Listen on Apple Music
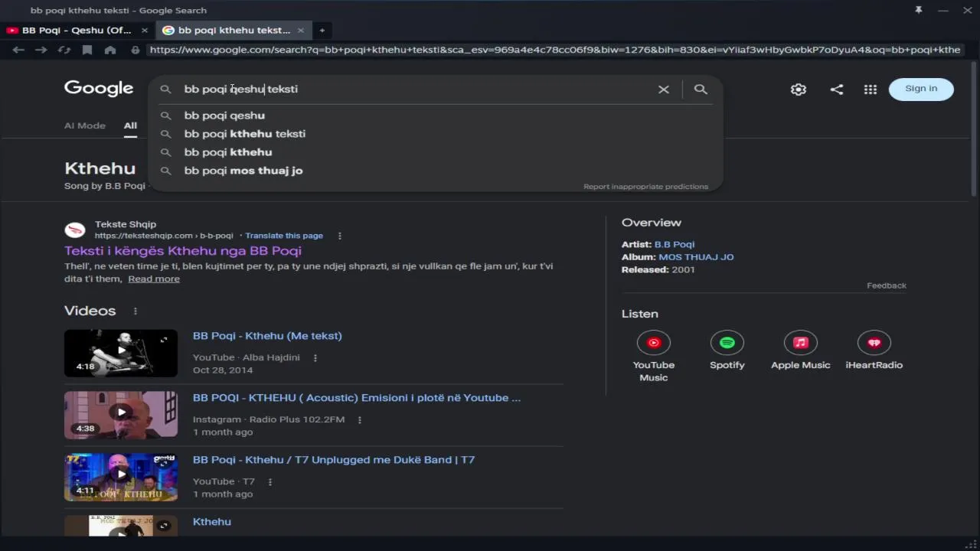This screenshot has width=980, height=551. [x=801, y=350]
